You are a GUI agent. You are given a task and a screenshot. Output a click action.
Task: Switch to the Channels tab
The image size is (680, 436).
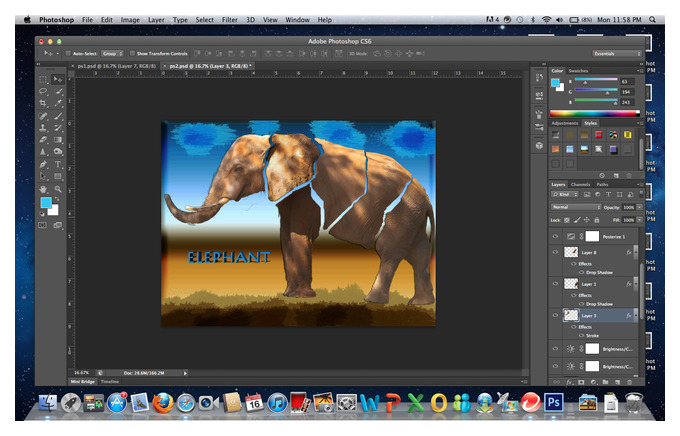point(580,184)
